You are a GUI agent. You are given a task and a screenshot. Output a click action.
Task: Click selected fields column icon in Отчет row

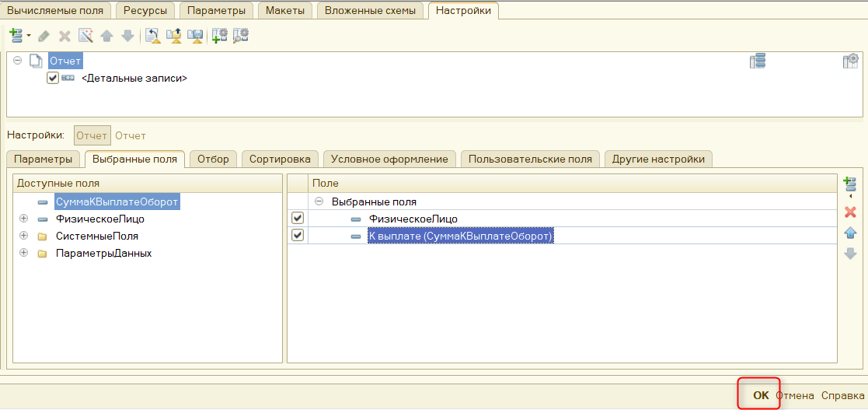tap(757, 61)
